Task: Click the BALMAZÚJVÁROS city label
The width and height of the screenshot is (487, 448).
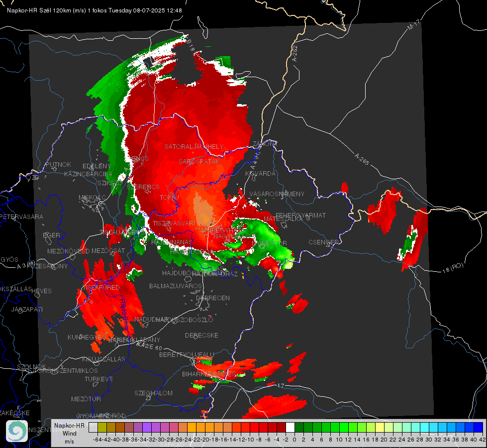Action: point(176,286)
